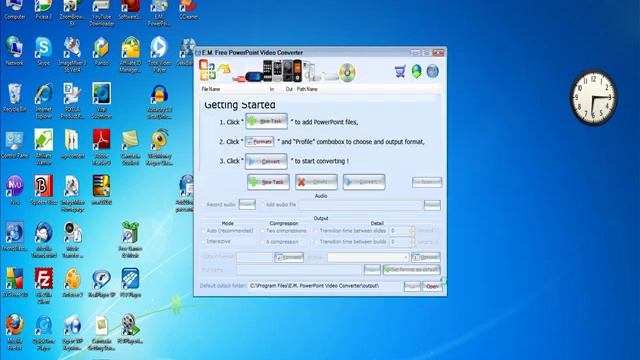This screenshot has width=640, height=360.
Task: Select the Interactive mode radio button
Action: coord(203,242)
